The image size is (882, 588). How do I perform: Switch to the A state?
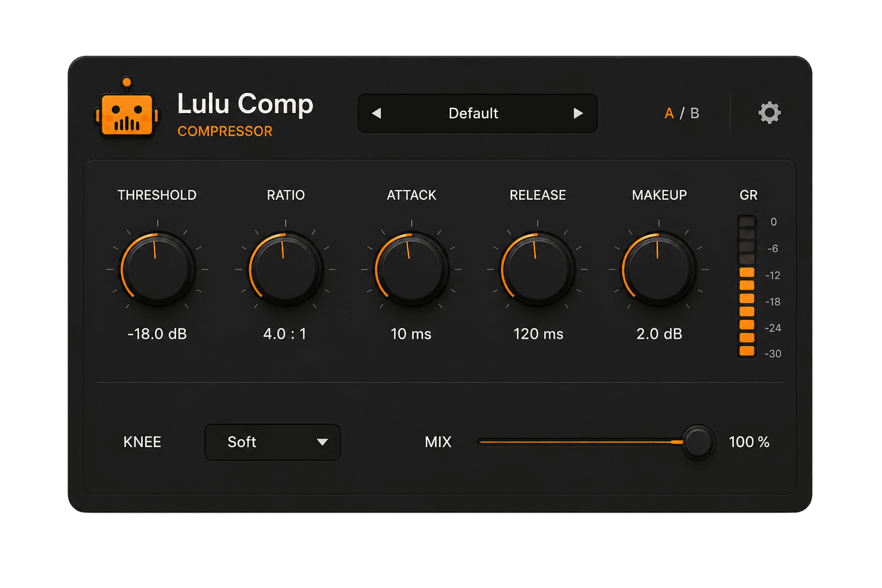click(669, 113)
